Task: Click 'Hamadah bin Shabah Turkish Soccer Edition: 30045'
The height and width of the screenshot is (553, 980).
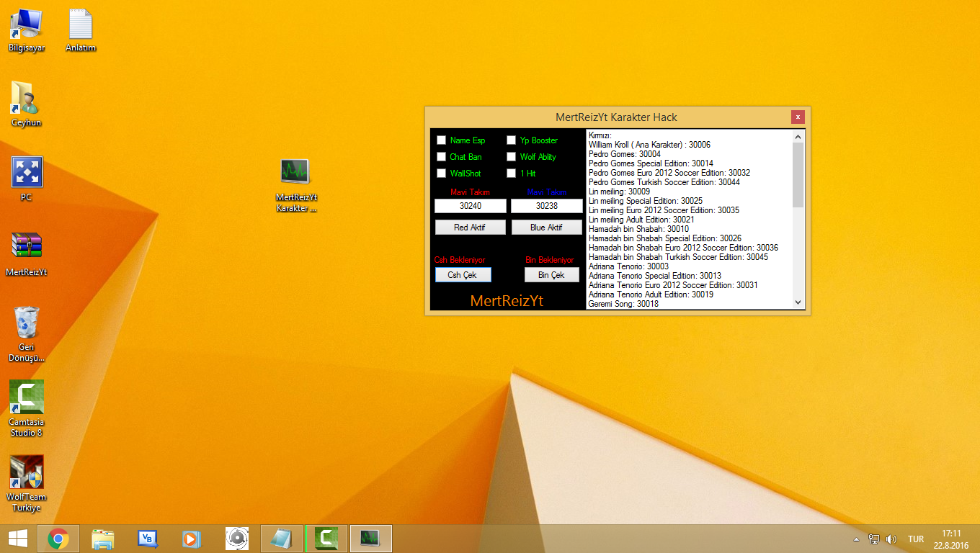Action: (679, 257)
